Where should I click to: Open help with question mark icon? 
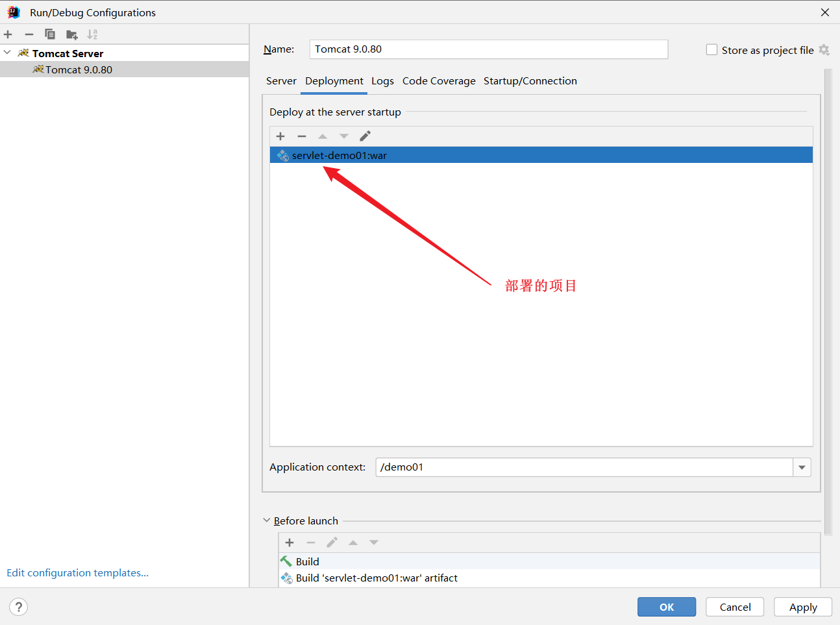[x=19, y=607]
